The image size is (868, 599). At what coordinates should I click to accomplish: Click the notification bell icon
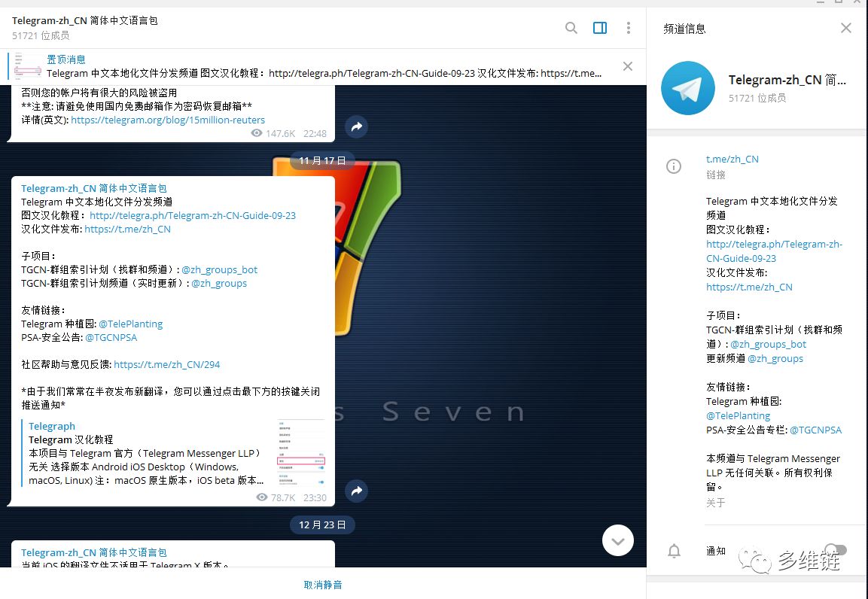tap(674, 551)
